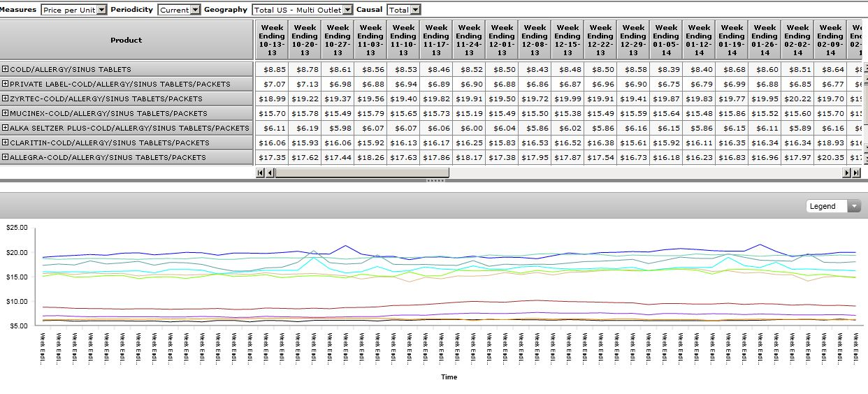868x394 pixels.
Task: Click the Week Ending 10-13-13 column header
Action: [271, 40]
